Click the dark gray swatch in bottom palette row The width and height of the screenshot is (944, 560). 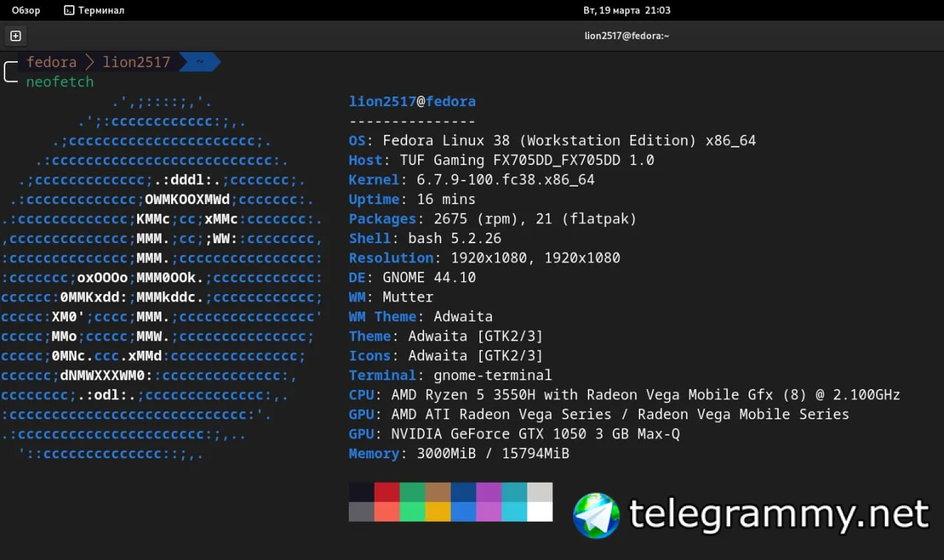coord(361,511)
